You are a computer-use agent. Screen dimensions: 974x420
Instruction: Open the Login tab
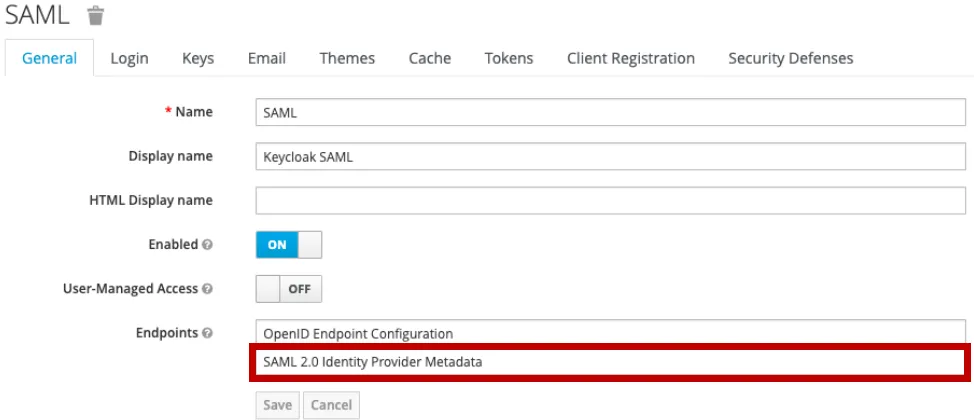point(130,59)
